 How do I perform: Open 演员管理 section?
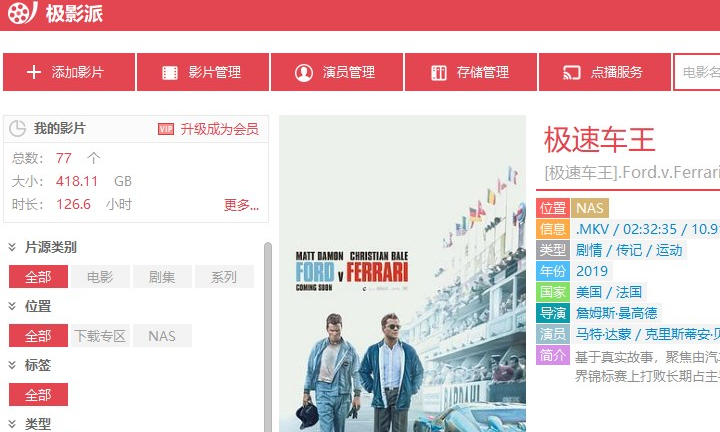337,72
